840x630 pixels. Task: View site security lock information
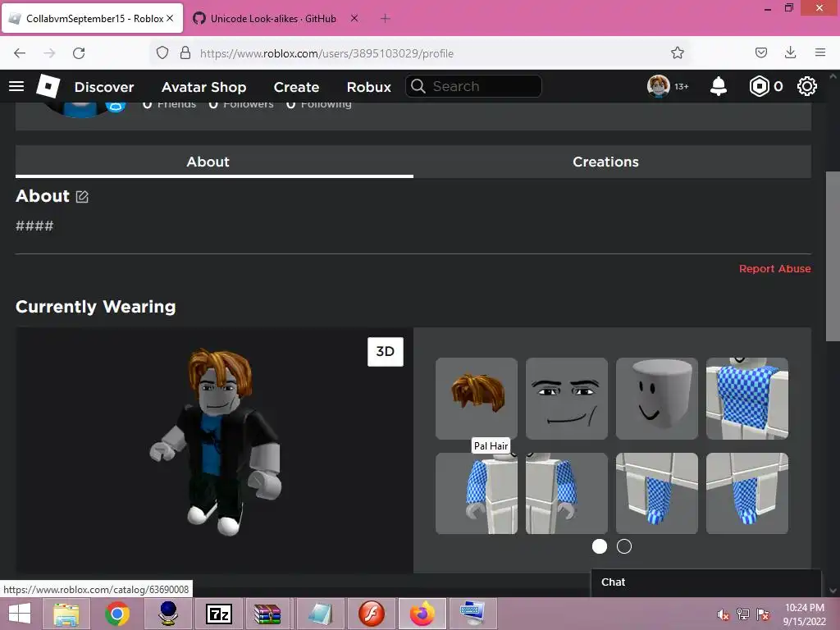pyautogui.click(x=185, y=52)
